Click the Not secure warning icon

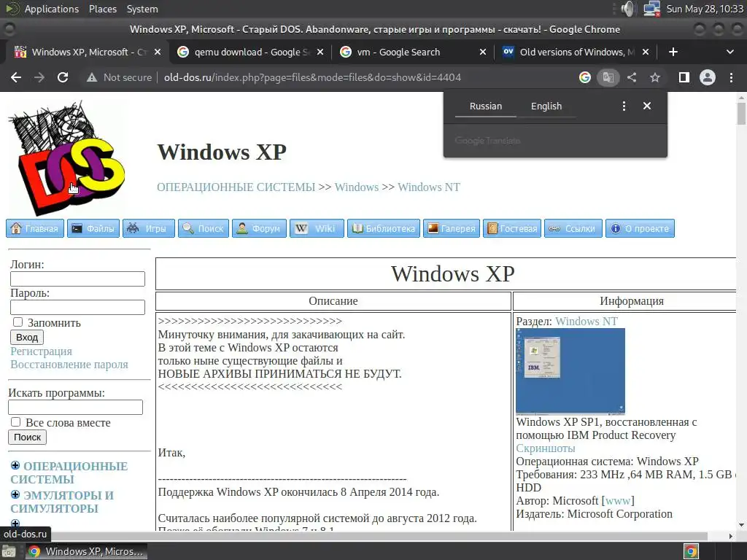click(92, 77)
